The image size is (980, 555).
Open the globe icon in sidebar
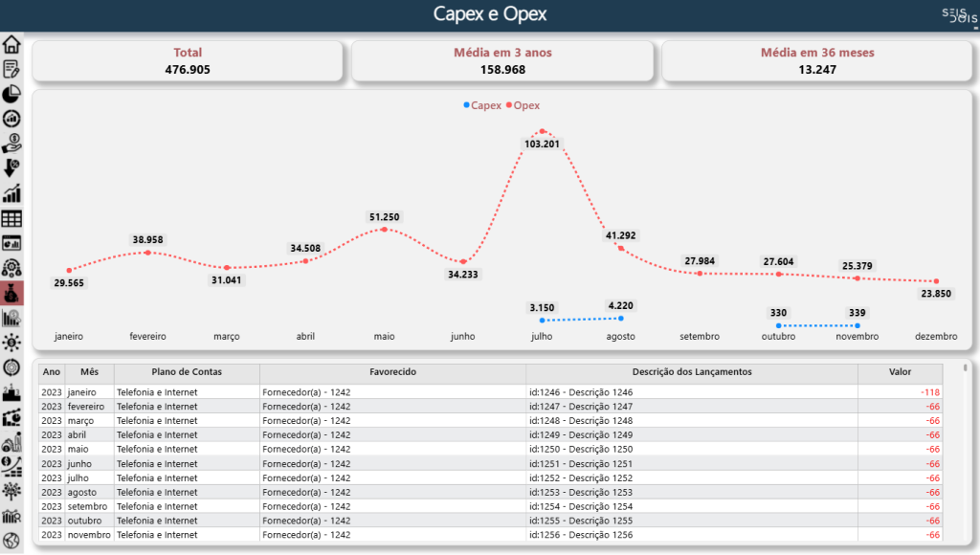pos(11,541)
